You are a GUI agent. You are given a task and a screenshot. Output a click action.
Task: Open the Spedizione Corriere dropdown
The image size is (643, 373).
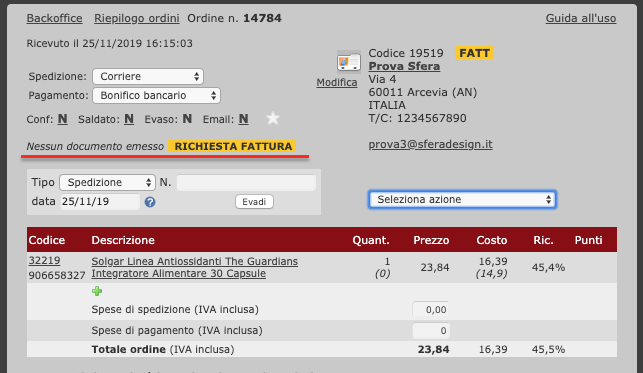pos(148,76)
